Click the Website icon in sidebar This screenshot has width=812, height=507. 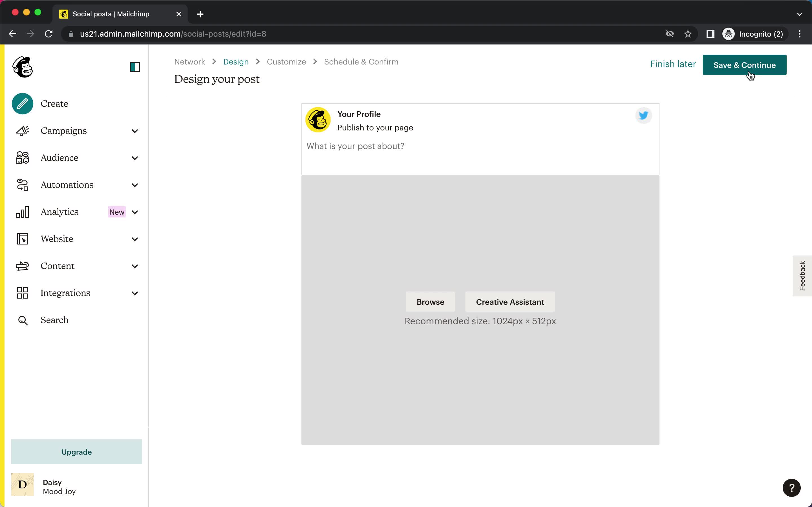point(22,239)
